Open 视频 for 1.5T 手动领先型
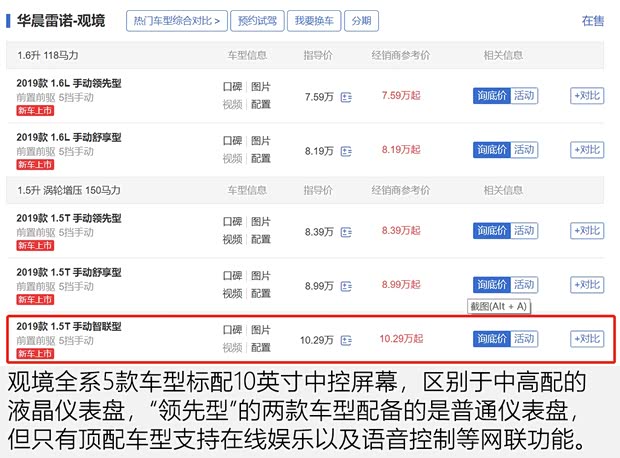Viewport: 620px width, 458px height. tap(232, 239)
